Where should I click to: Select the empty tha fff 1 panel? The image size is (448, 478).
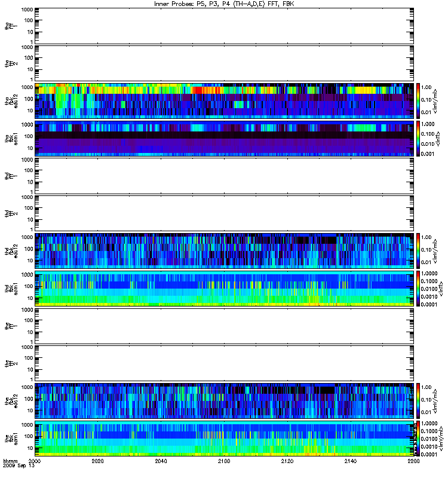224,26
